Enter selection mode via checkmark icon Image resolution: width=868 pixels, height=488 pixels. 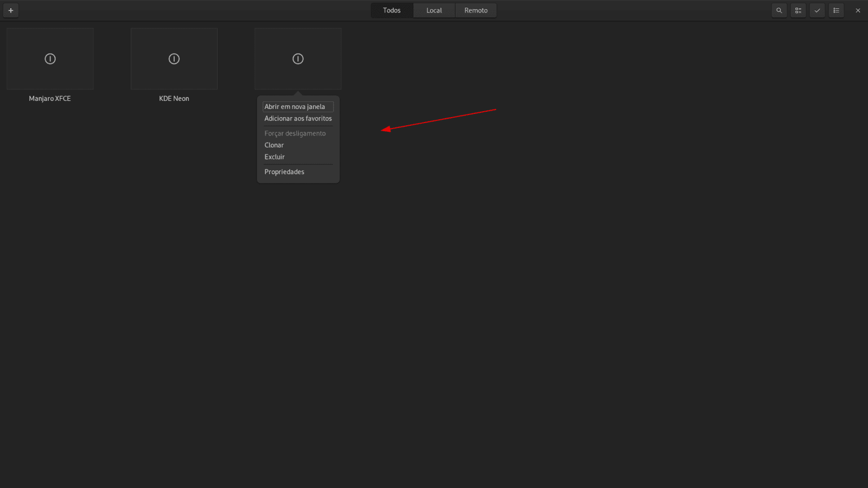817,10
